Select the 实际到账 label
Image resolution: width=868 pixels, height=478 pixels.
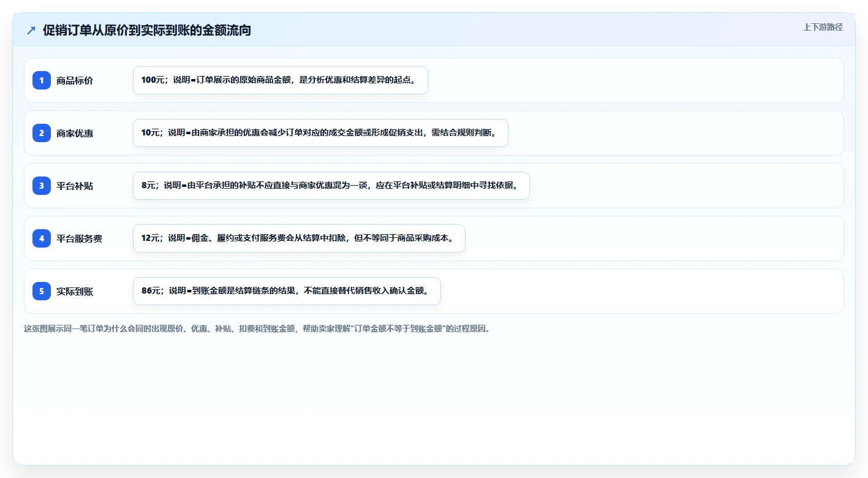tap(75, 291)
